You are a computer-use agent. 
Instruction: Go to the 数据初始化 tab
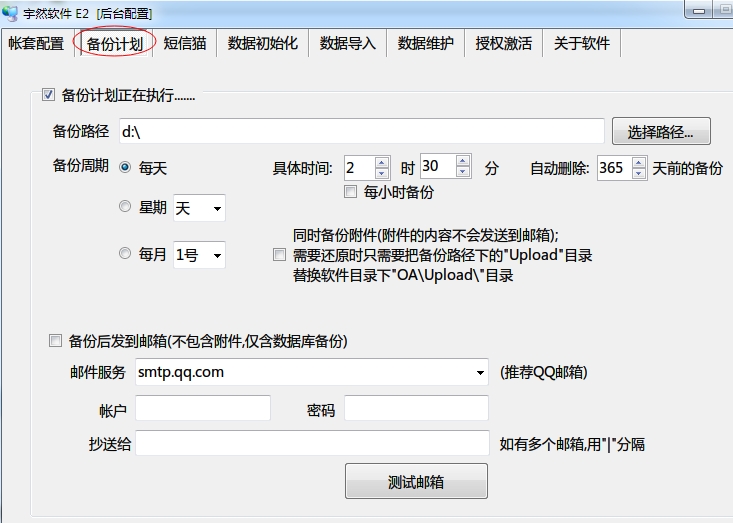(263, 43)
